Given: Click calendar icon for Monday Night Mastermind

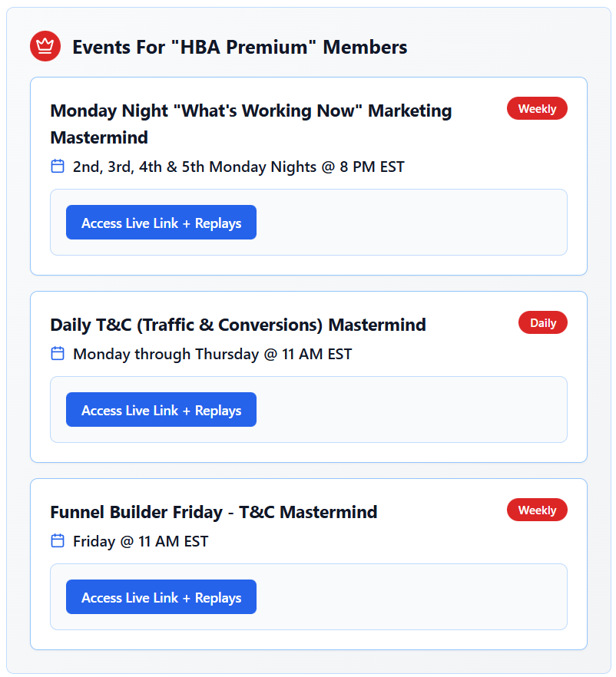Looking at the screenshot, I should pyautogui.click(x=58, y=166).
